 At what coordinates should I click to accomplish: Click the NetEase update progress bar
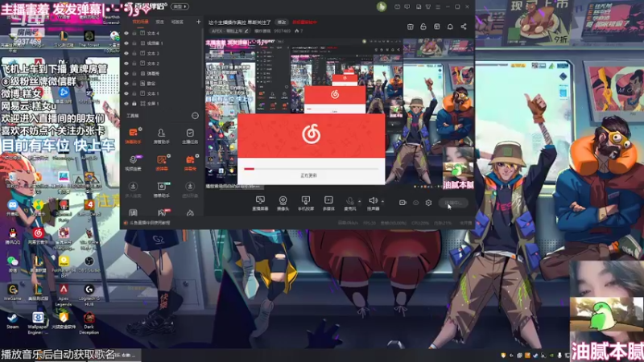click(311, 169)
